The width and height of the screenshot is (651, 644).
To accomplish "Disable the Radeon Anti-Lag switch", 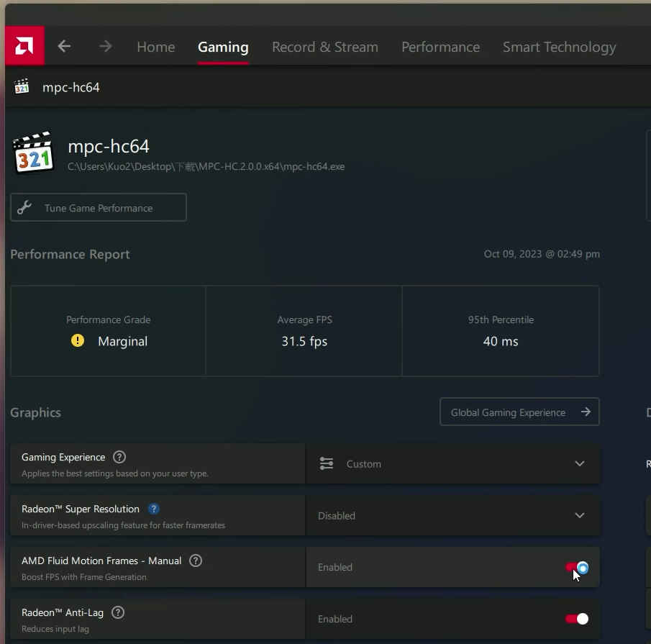I will 577,619.
